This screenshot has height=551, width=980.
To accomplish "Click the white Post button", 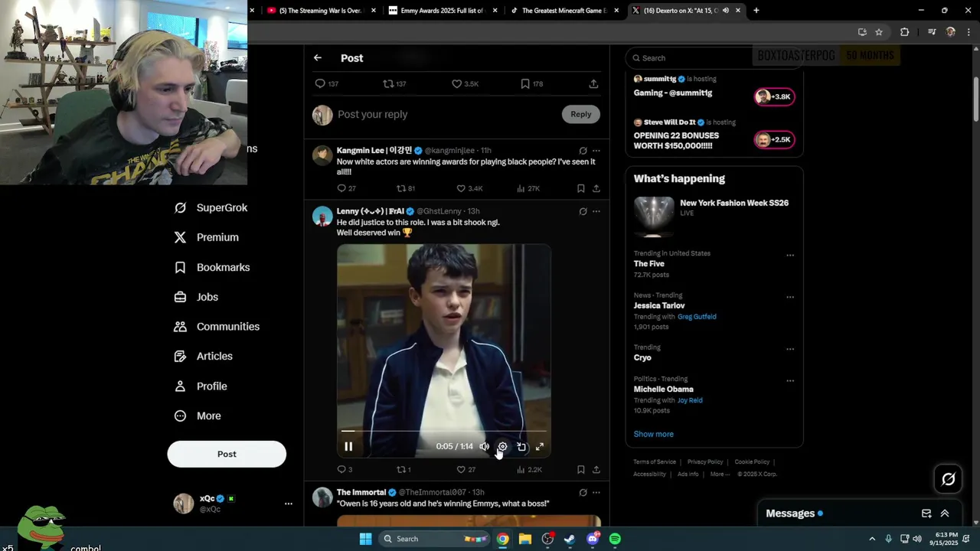I will (x=227, y=454).
